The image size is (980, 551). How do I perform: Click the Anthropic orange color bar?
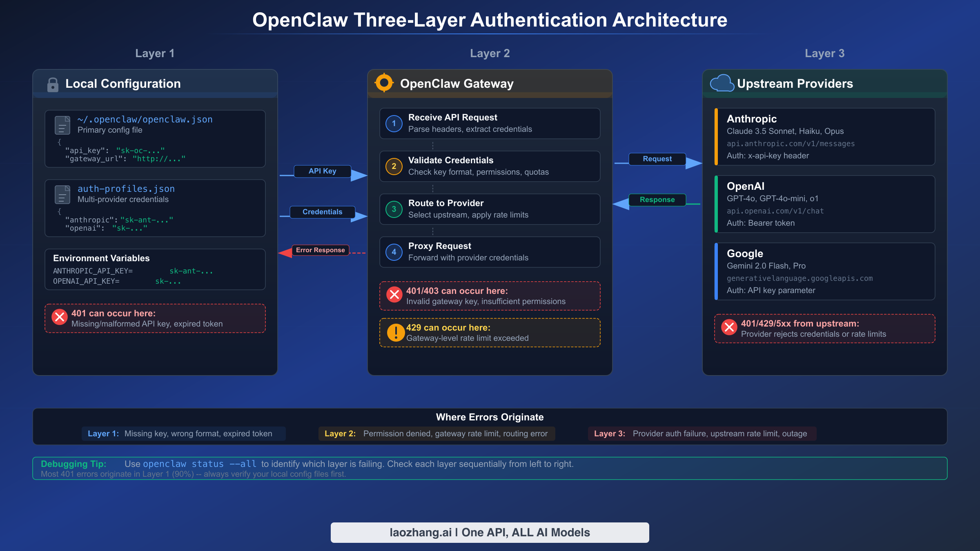[717, 137]
